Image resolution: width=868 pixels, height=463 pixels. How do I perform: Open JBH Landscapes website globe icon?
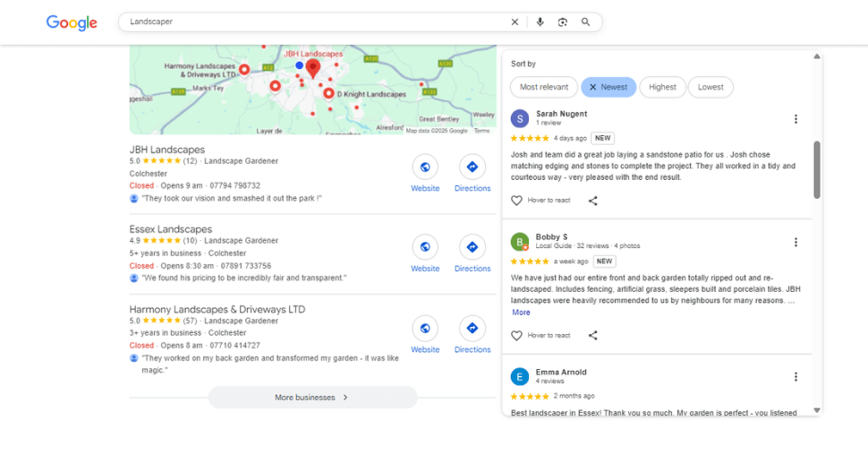click(425, 167)
